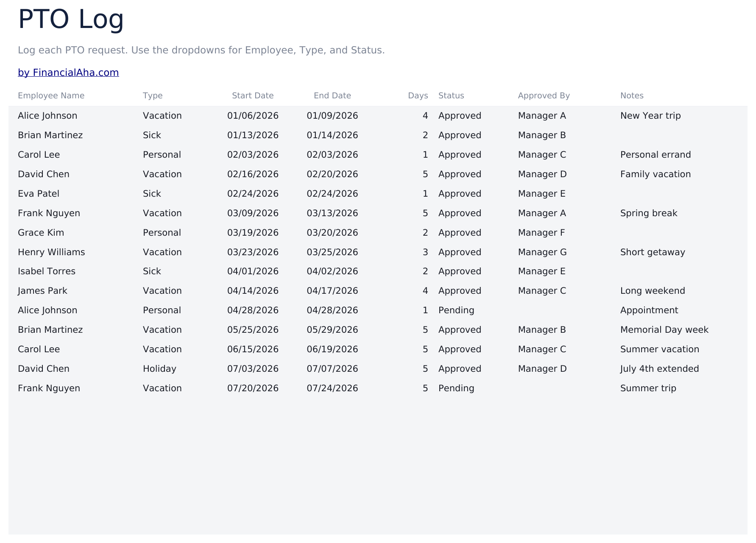Select David Chen in the Family vacation row
756x543 pixels.
[x=44, y=174]
